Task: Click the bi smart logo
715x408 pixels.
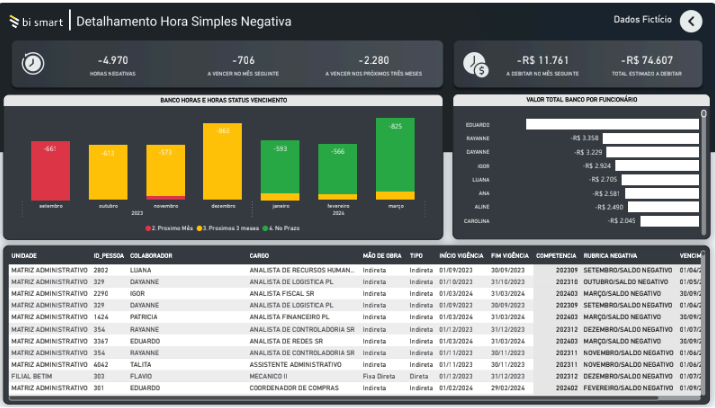Action: pos(35,21)
